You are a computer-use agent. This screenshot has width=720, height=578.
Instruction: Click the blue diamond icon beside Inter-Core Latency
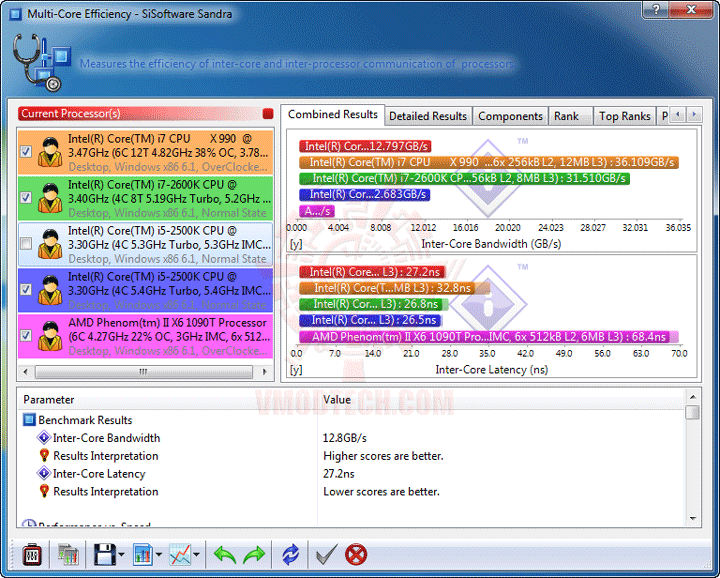point(44,473)
